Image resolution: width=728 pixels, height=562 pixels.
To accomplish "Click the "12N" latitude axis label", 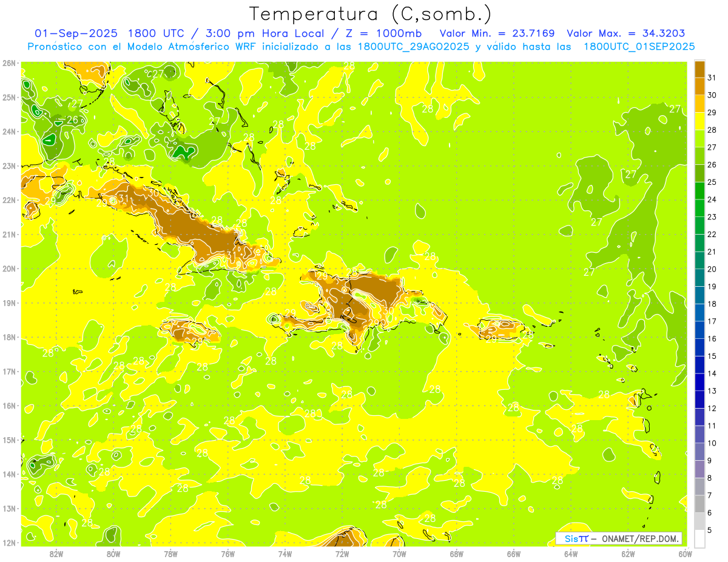I will click(9, 543).
